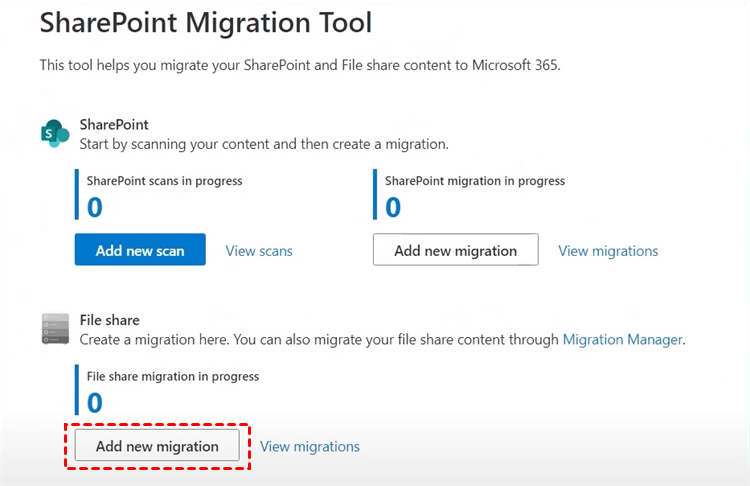
Task: Click the SharePoint section heading
Action: tap(114, 125)
